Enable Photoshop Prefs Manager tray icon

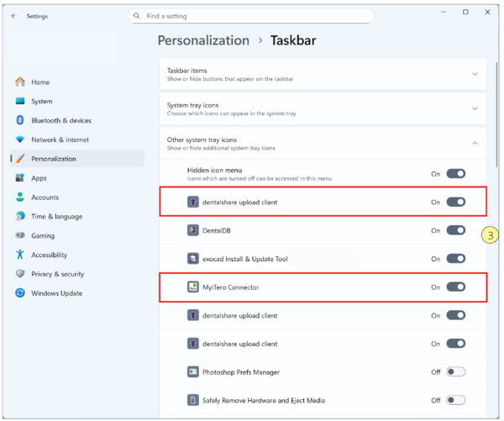456,371
